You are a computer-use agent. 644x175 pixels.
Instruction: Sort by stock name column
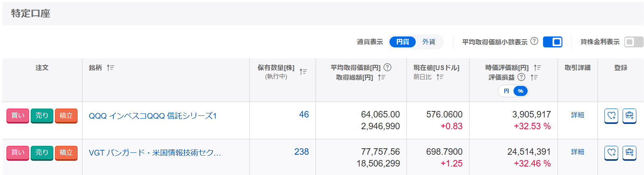coord(110,68)
